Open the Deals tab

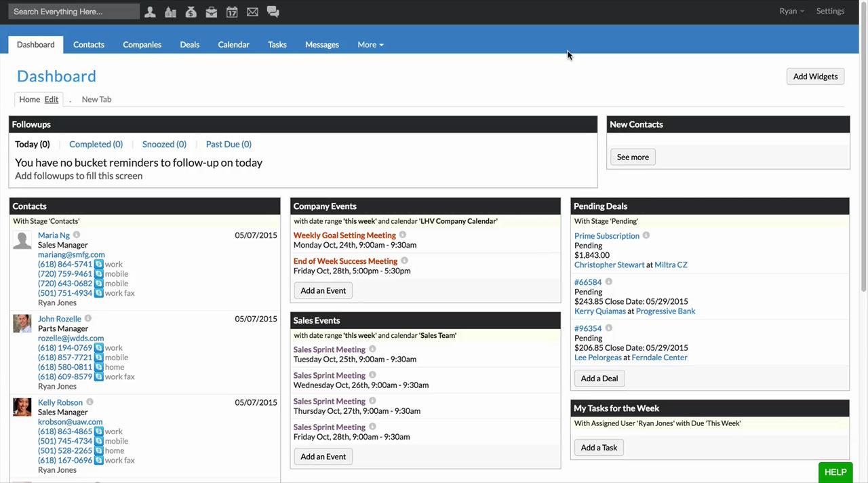(x=190, y=45)
